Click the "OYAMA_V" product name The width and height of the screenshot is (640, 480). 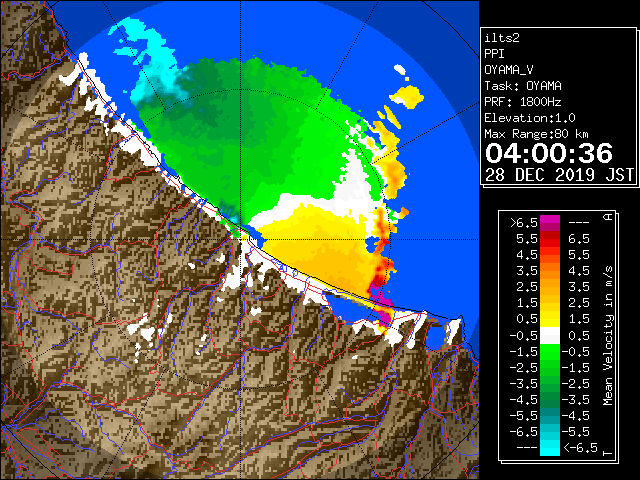[x=509, y=70]
